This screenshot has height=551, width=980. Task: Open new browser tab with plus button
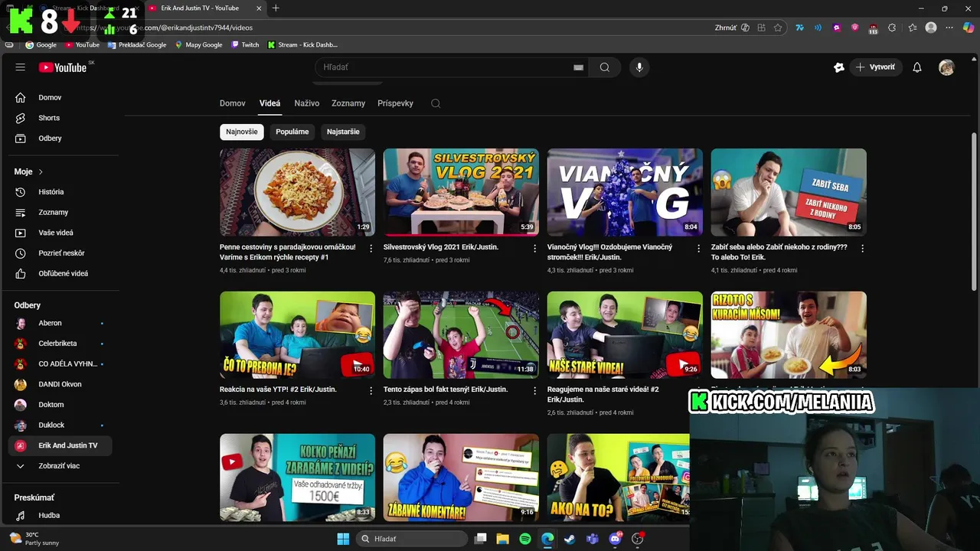tap(276, 8)
